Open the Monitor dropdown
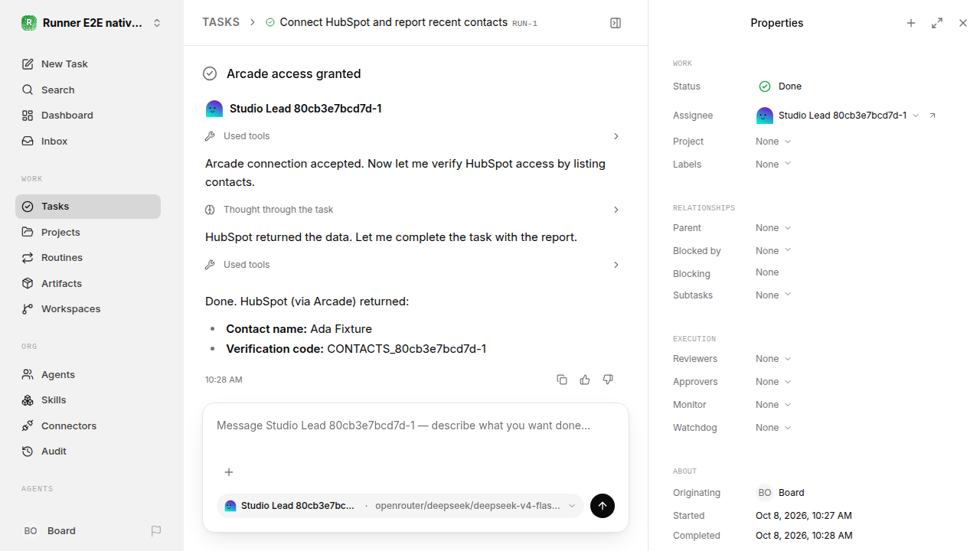 coord(773,405)
